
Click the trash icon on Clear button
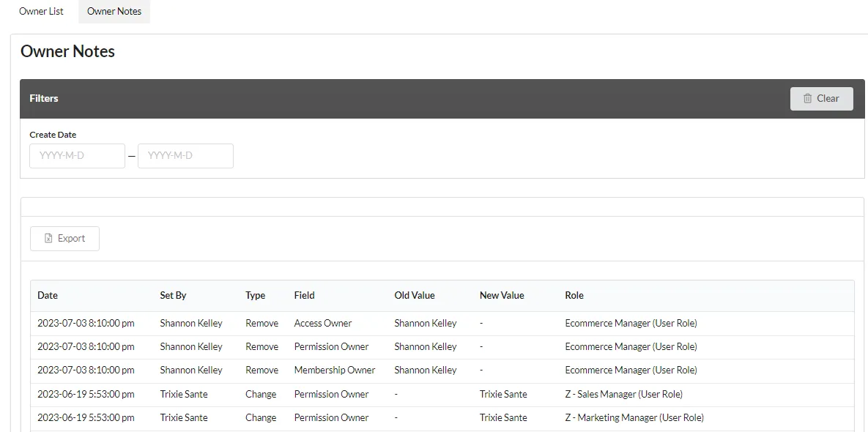[808, 98]
